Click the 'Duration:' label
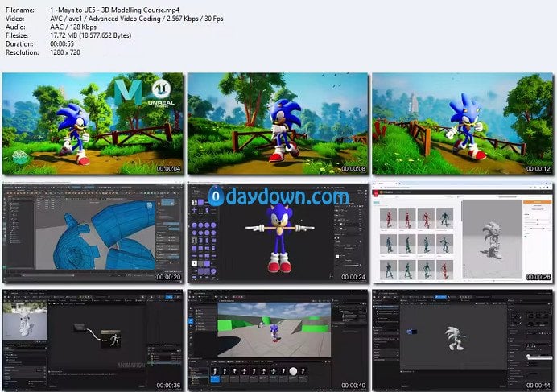The height and width of the screenshot is (392, 557). coord(19,43)
